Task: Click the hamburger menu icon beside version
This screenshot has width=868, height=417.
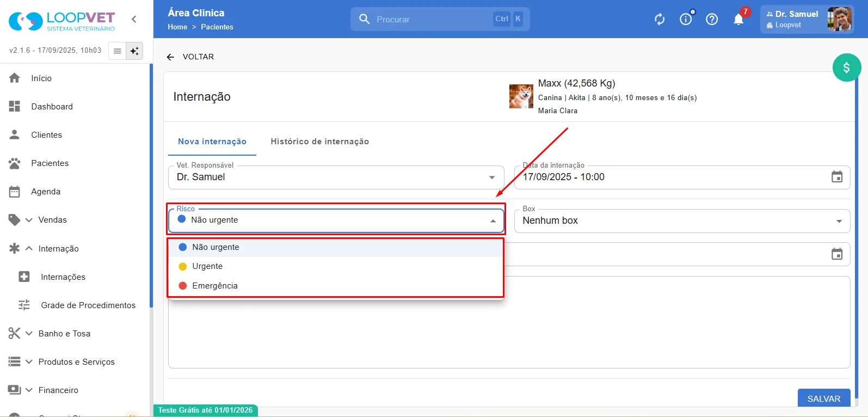Action: (x=117, y=51)
